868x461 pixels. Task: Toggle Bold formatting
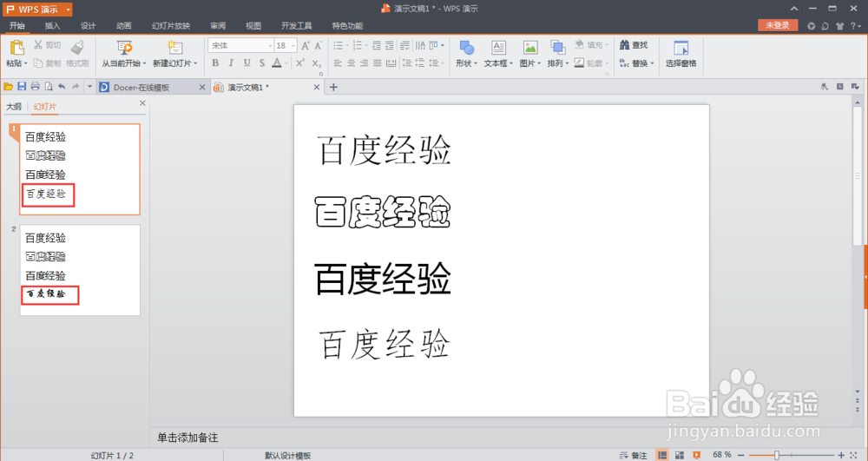(215, 63)
